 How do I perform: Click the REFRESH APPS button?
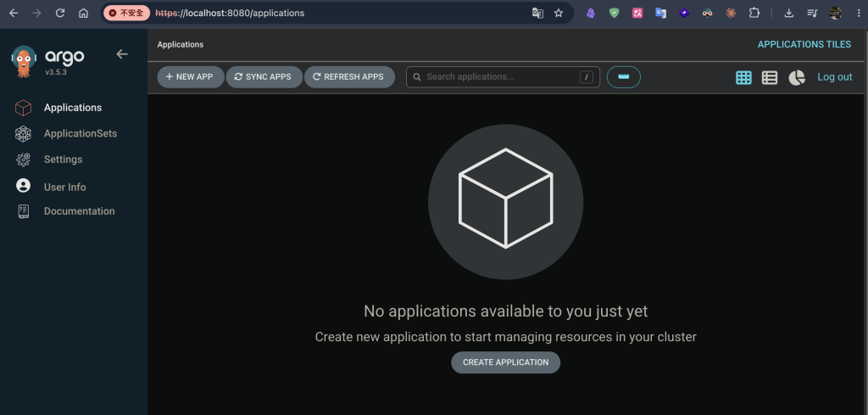(349, 77)
